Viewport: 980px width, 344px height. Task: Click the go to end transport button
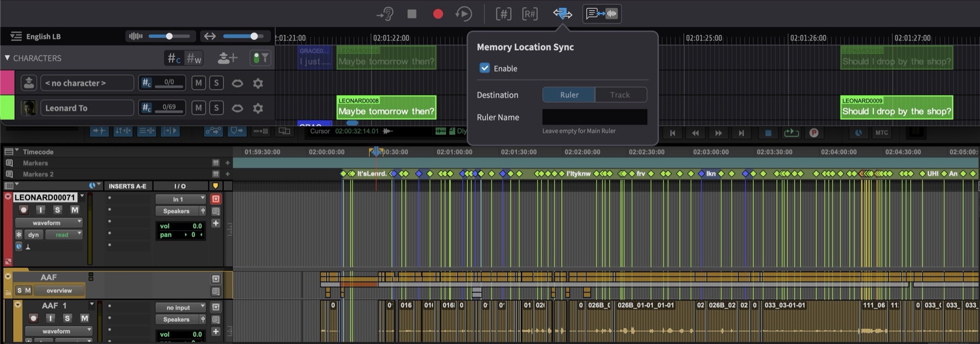coord(741,133)
